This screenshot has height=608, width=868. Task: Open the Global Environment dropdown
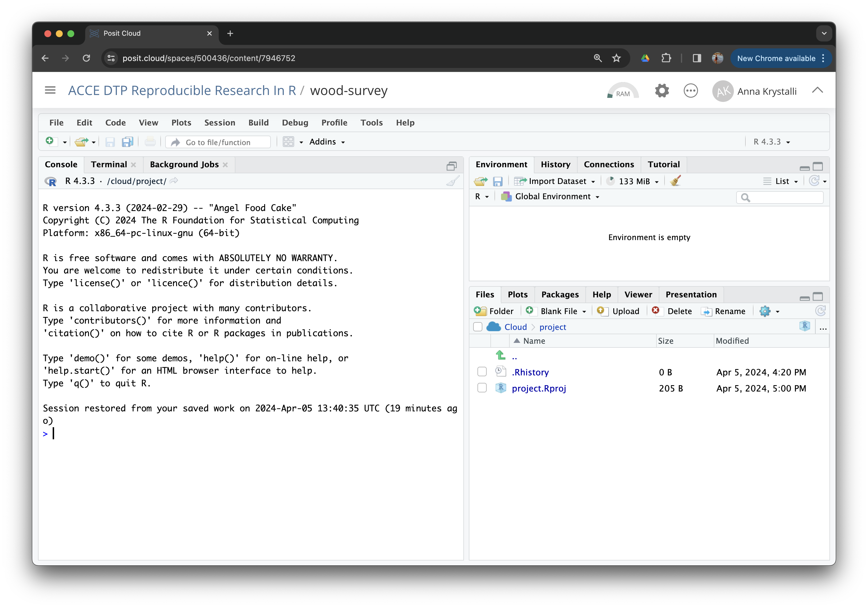550,197
